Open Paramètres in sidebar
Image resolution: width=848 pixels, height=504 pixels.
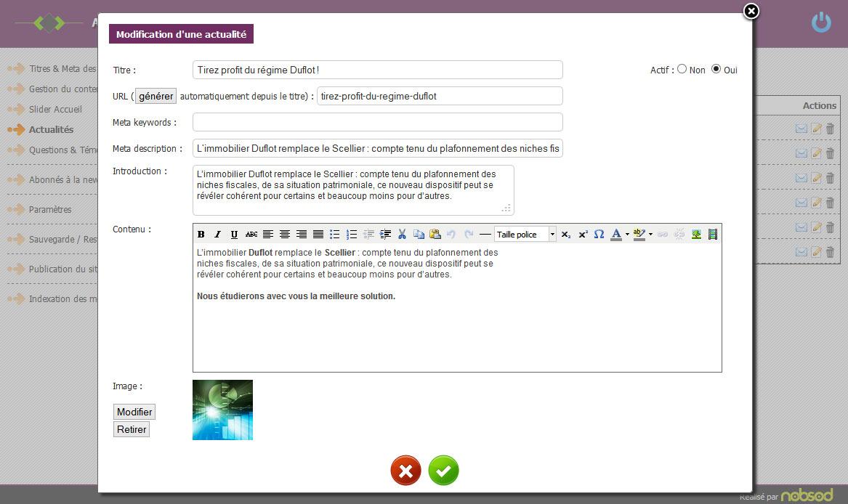(39, 209)
